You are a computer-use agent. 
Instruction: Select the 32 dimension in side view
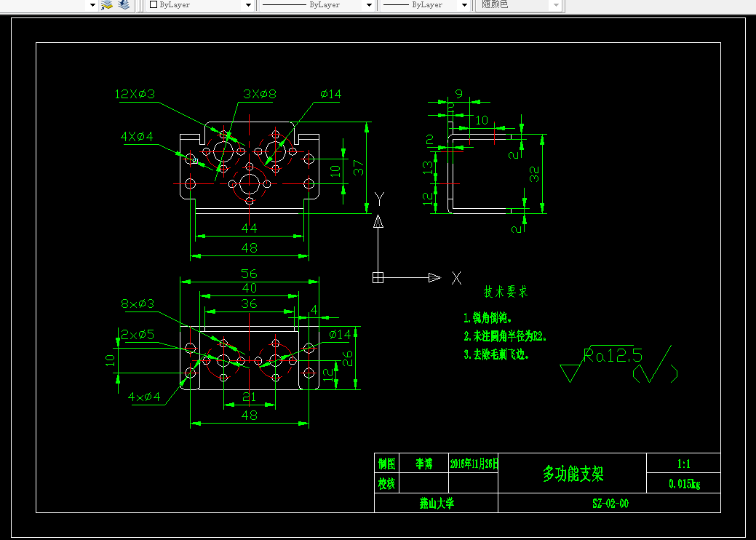[534, 174]
